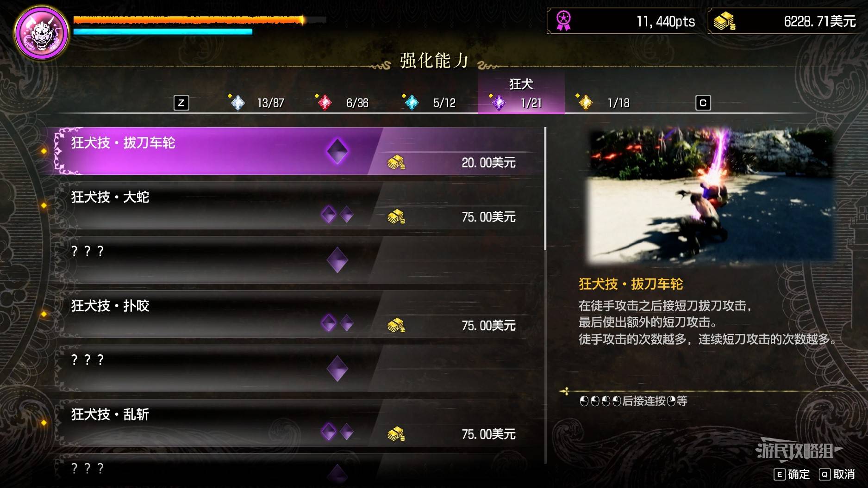Screen dimensions: 868x488
Task: Select skill 狂犬技・拔刀车轮
Action: [x=299, y=151]
